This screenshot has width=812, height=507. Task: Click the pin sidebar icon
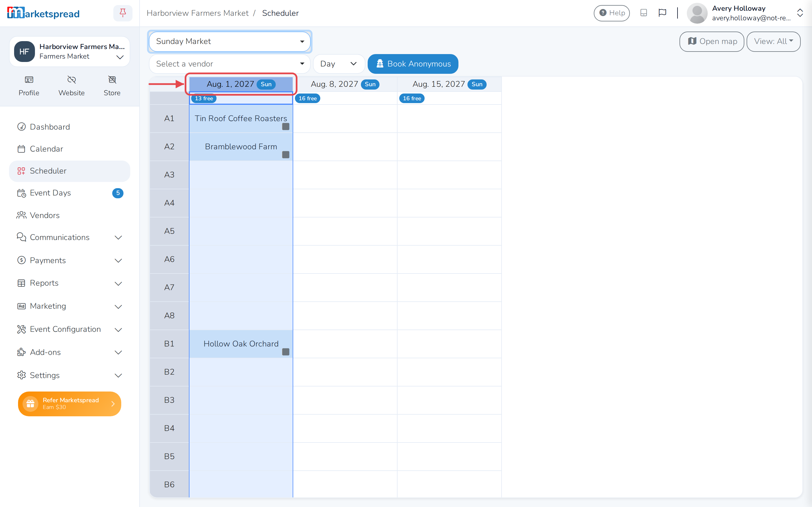(123, 13)
